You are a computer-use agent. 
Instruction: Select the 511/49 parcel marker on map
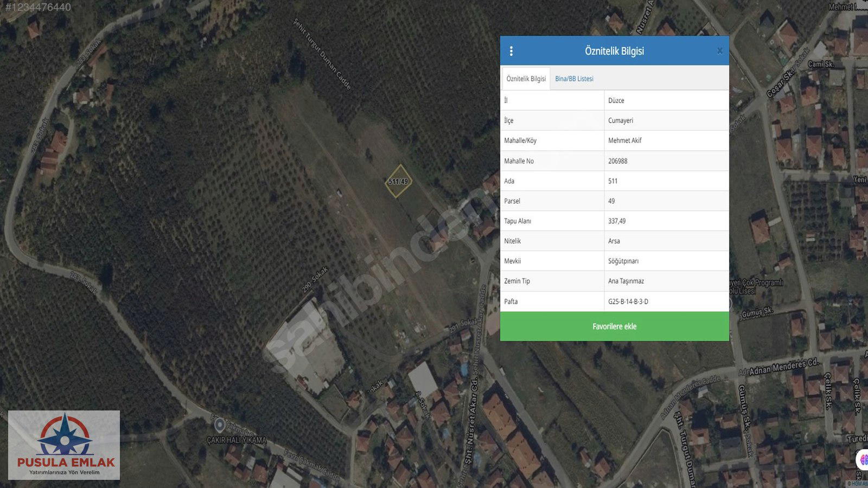[x=398, y=182]
